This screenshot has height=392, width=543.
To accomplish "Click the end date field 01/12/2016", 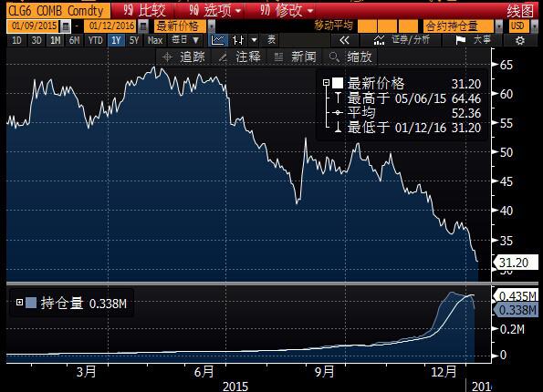I will [110, 26].
